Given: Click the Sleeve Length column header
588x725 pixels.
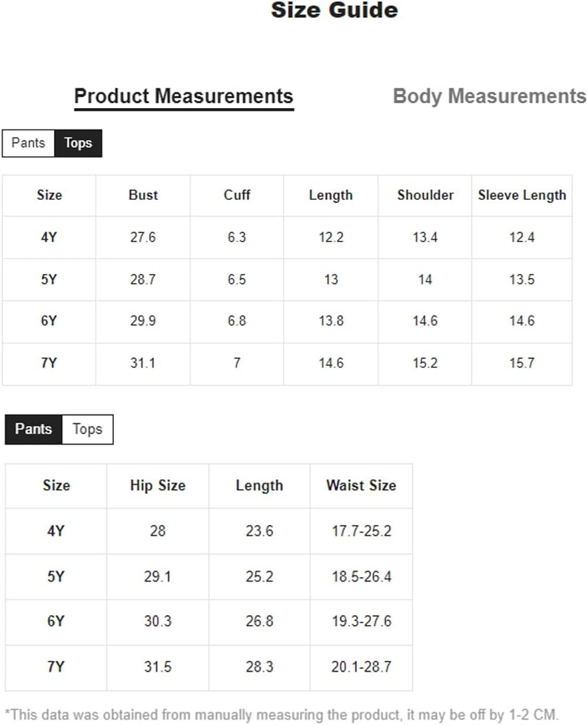Looking at the screenshot, I should [x=522, y=195].
